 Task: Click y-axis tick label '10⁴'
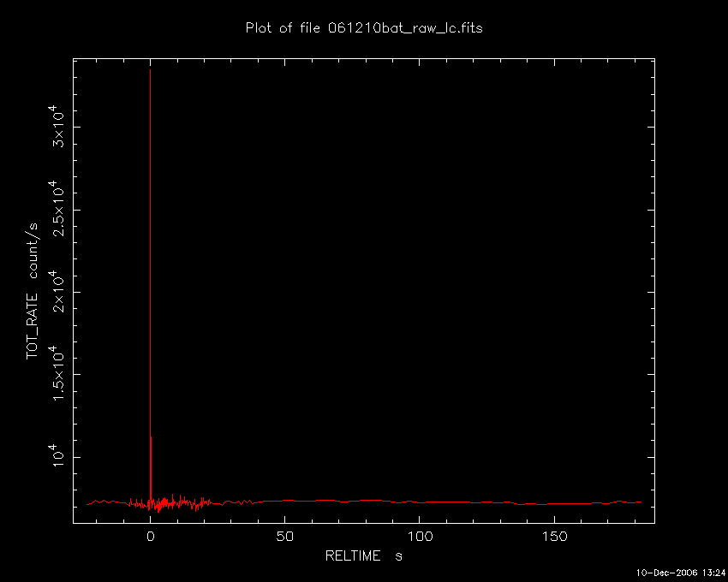tap(58, 456)
